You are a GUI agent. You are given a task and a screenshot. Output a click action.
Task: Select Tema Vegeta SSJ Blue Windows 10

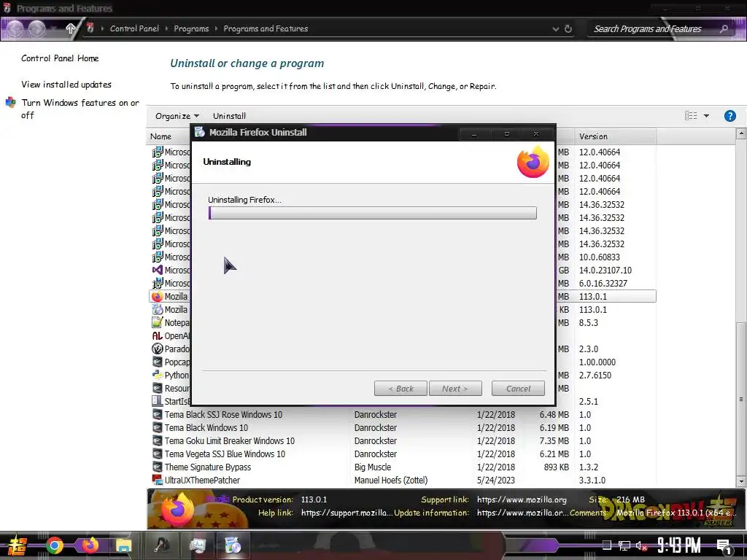pyautogui.click(x=225, y=454)
